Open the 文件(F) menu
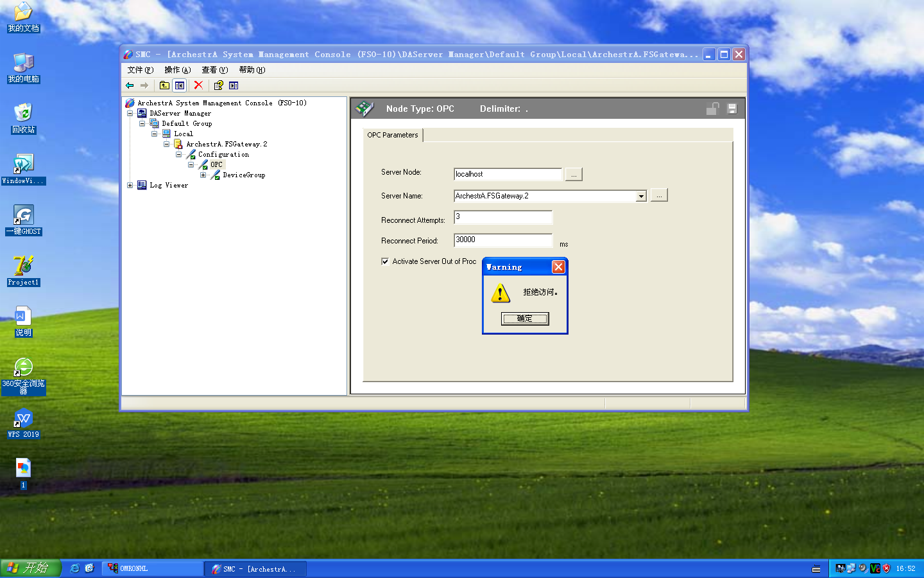The image size is (924, 578). 140,70
